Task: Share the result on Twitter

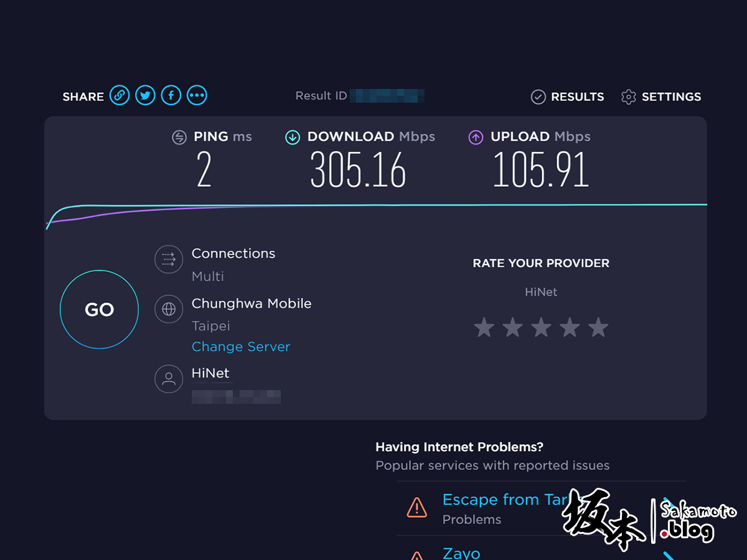Action: tap(145, 96)
